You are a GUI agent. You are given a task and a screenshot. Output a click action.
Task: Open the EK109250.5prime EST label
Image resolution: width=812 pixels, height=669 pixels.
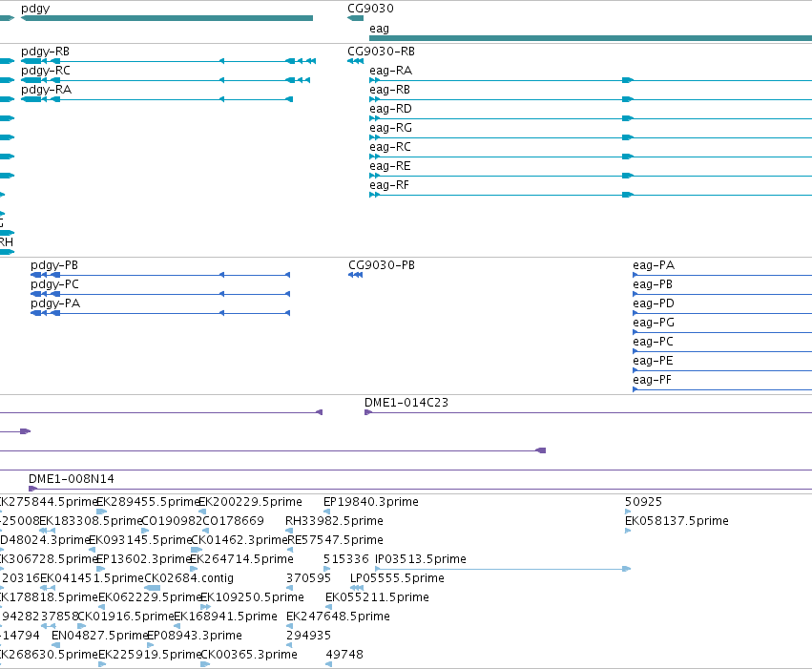click(252, 597)
